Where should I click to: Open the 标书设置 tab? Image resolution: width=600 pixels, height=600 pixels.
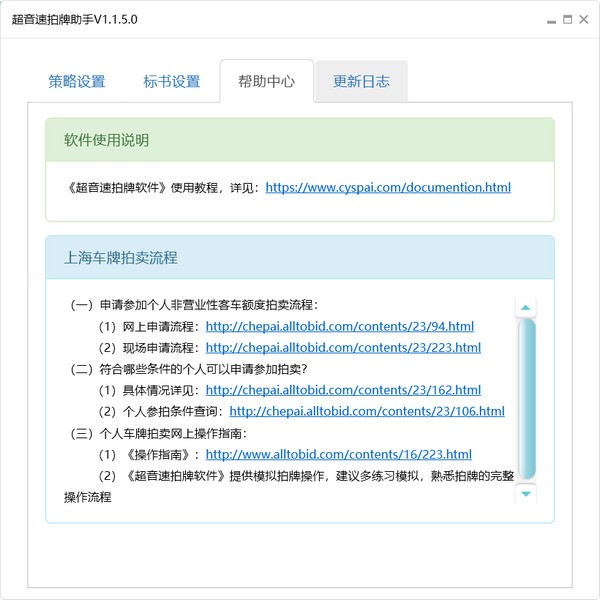coord(171,82)
